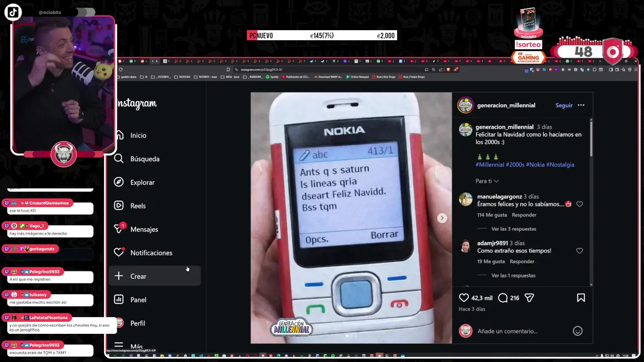Click the #2000s hashtag
This screenshot has height=362, width=644.
click(515, 164)
